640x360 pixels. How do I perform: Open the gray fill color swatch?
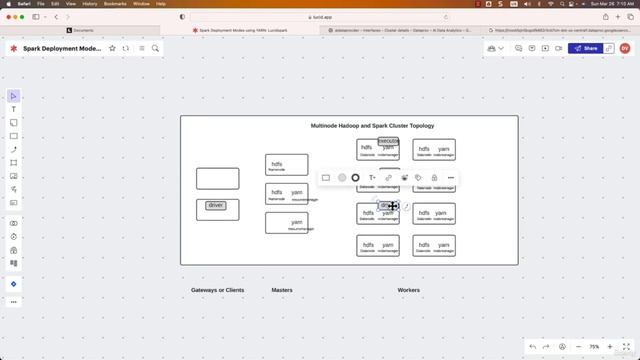(x=342, y=178)
